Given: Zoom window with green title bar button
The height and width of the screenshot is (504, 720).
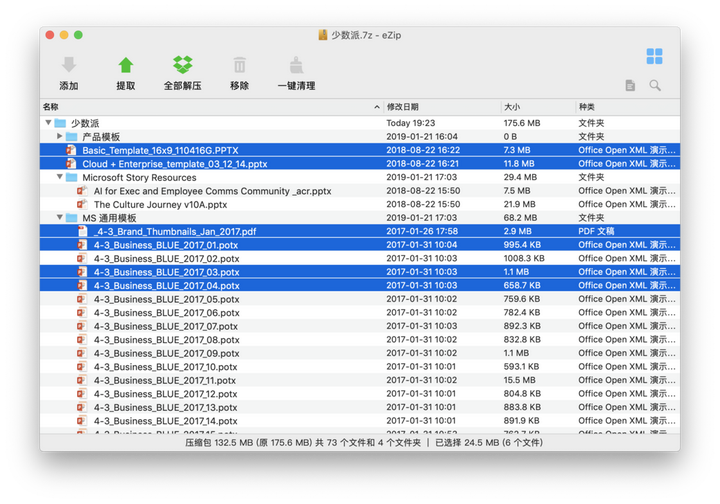Looking at the screenshot, I should tap(79, 35).
